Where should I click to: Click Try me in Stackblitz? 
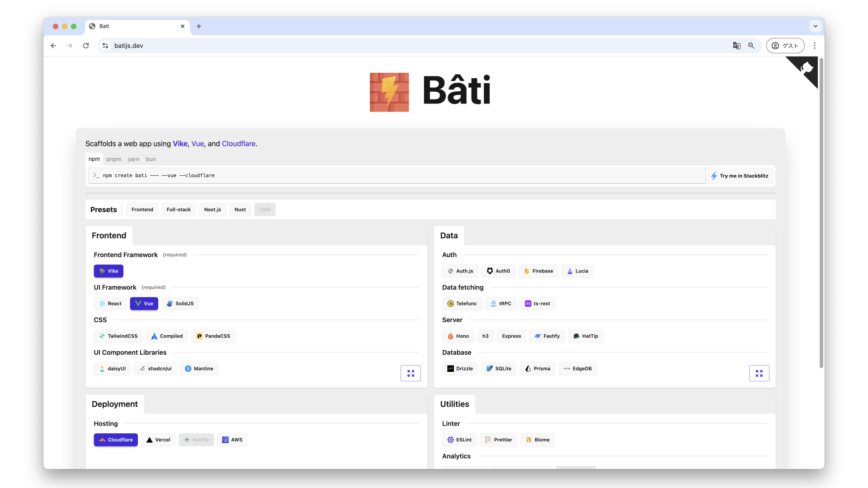(x=739, y=176)
